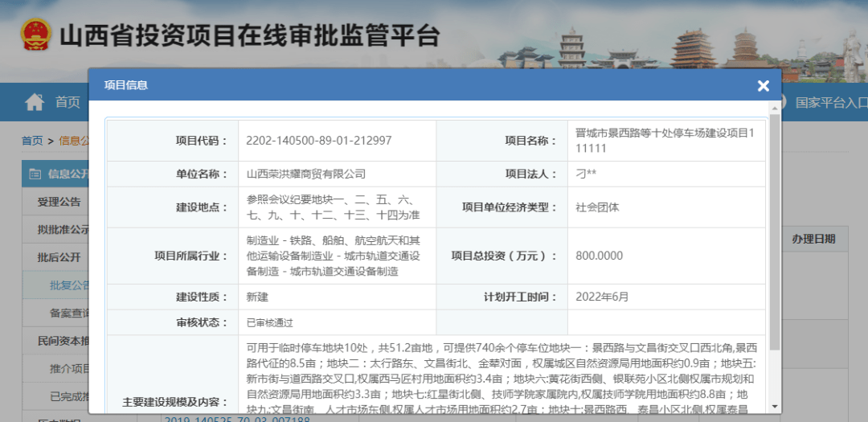
Task: Click the national emblem logo
Action: click(x=36, y=35)
